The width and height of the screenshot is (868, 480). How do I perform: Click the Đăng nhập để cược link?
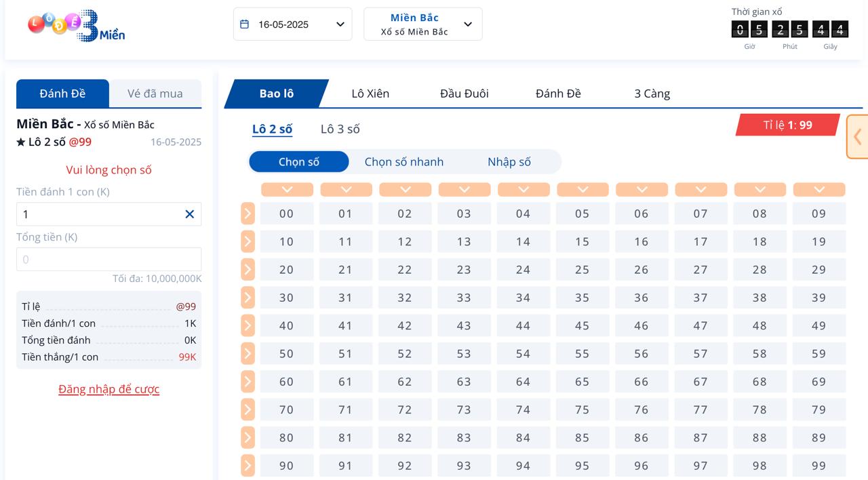[109, 389]
